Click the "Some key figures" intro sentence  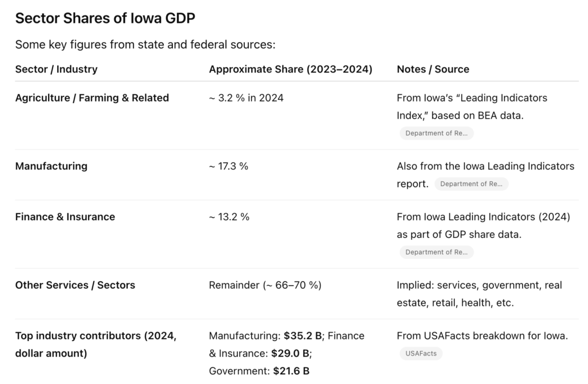[145, 44]
